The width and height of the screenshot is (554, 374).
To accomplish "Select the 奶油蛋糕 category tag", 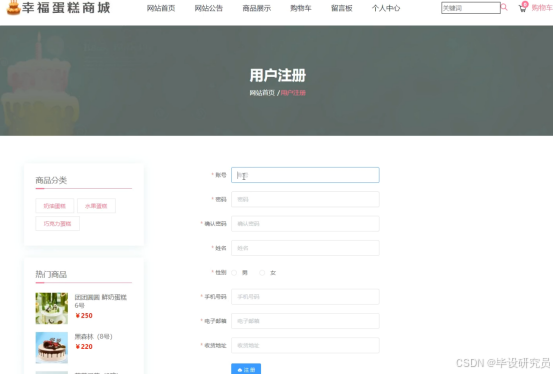I will 55,206.
